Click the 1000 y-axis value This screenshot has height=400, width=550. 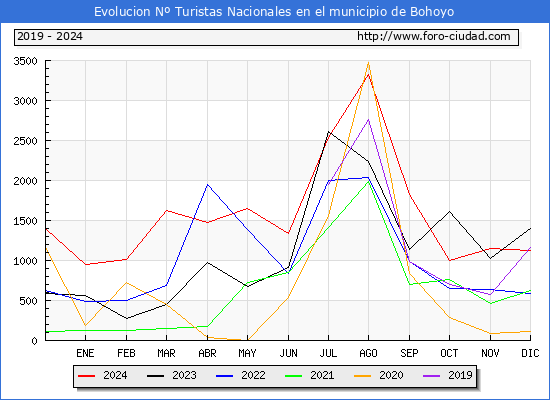[x=25, y=261]
